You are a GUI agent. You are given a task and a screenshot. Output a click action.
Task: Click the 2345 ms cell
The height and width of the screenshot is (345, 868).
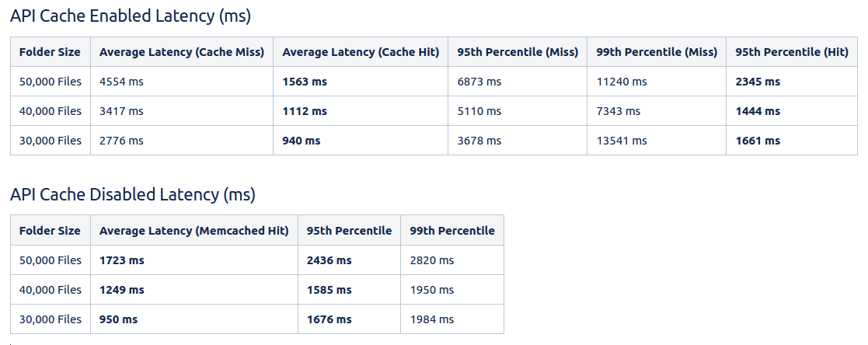tap(758, 82)
